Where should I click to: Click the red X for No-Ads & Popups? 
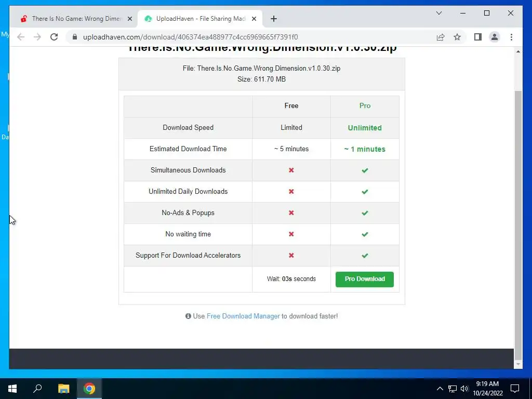[x=291, y=213]
